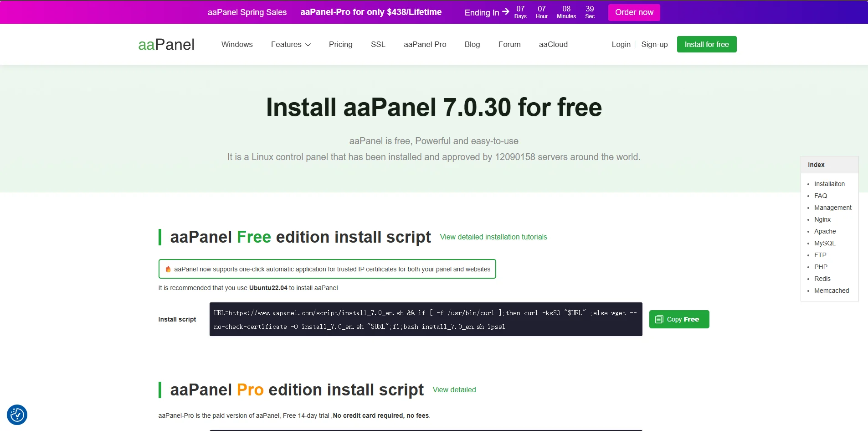868x431 pixels.
Task: Open the SSL navigation item
Action: (x=378, y=44)
